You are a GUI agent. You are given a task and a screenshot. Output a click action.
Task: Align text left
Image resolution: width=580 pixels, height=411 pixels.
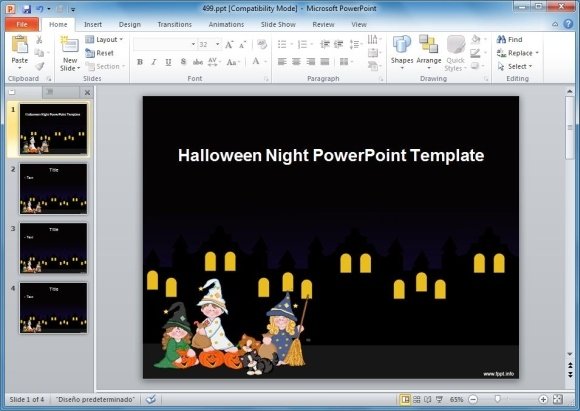[282, 61]
